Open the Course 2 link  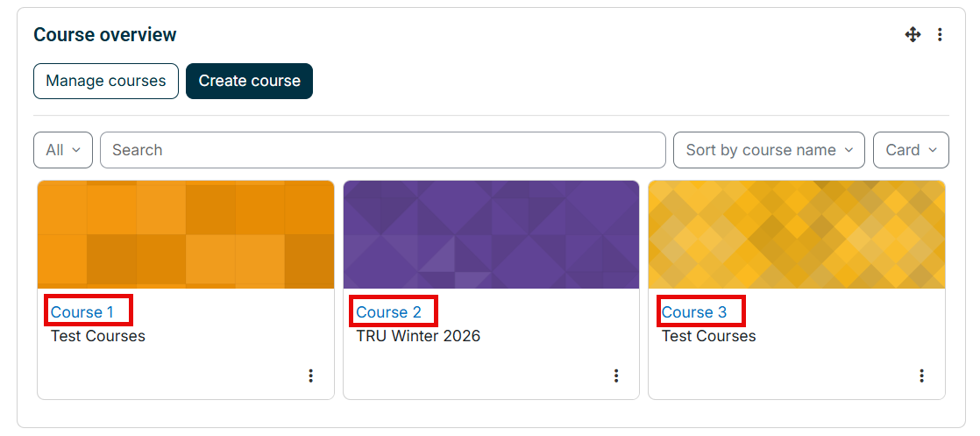[x=388, y=312]
